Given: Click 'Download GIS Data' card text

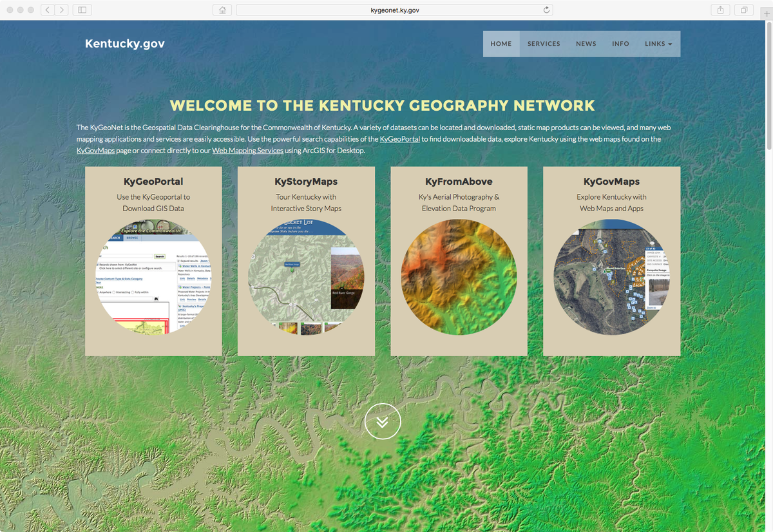Looking at the screenshot, I should point(153,209).
